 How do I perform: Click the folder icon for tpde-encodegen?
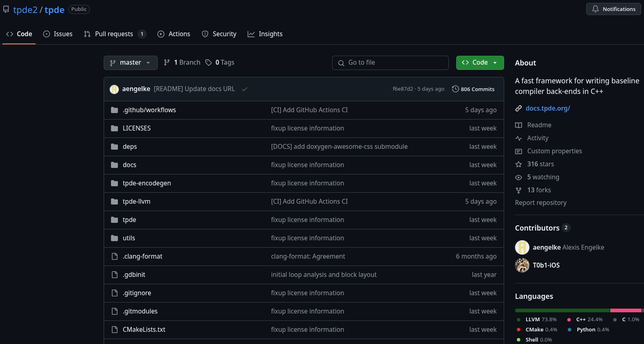115,183
